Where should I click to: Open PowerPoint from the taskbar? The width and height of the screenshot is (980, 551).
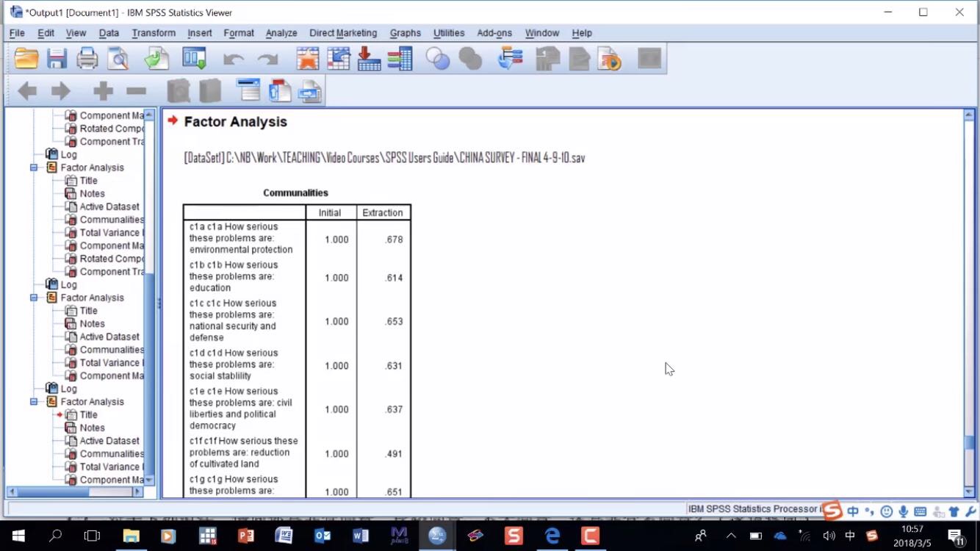point(246,536)
